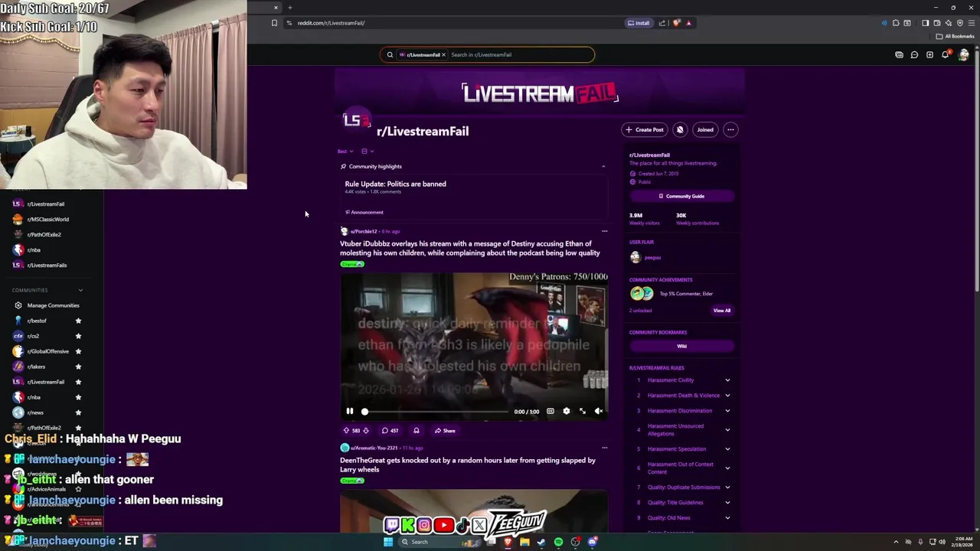
Task: Click the browser Install app button
Action: point(639,23)
